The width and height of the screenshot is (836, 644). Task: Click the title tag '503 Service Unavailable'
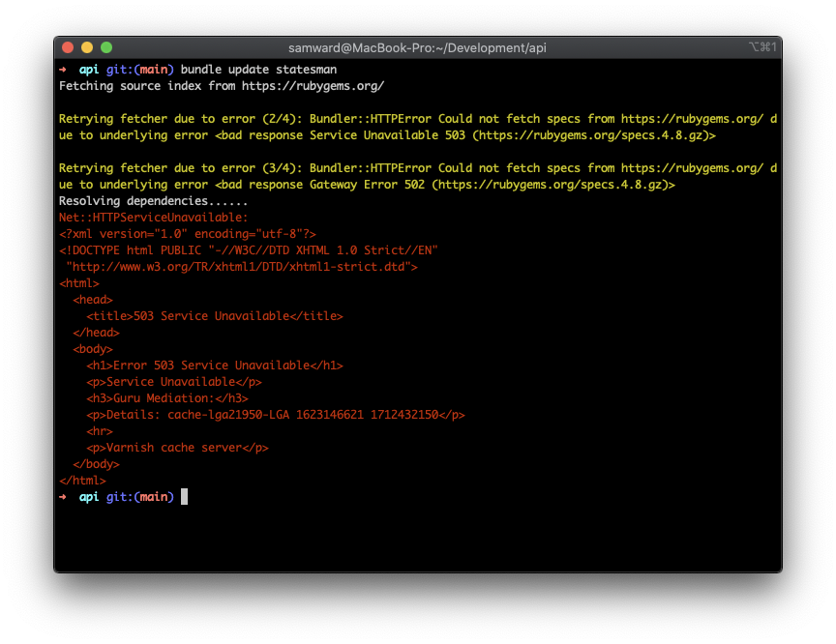(x=215, y=316)
